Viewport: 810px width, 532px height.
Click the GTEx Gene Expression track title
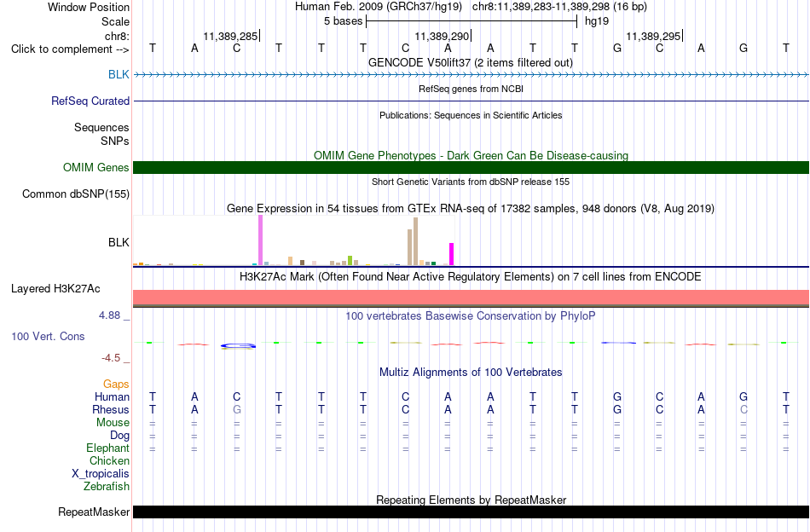click(x=471, y=209)
